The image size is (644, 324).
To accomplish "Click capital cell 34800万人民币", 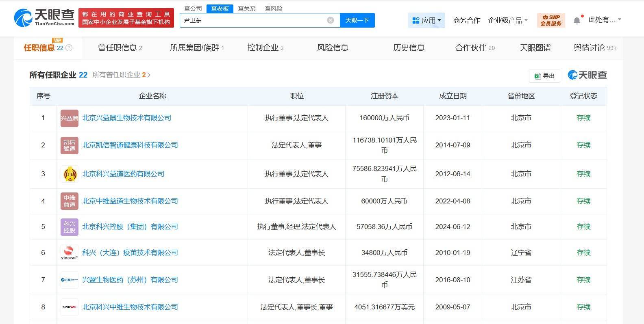I will point(384,253).
